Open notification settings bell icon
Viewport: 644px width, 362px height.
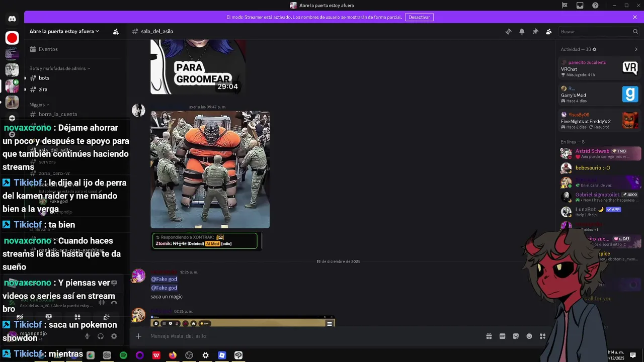[522, 31]
